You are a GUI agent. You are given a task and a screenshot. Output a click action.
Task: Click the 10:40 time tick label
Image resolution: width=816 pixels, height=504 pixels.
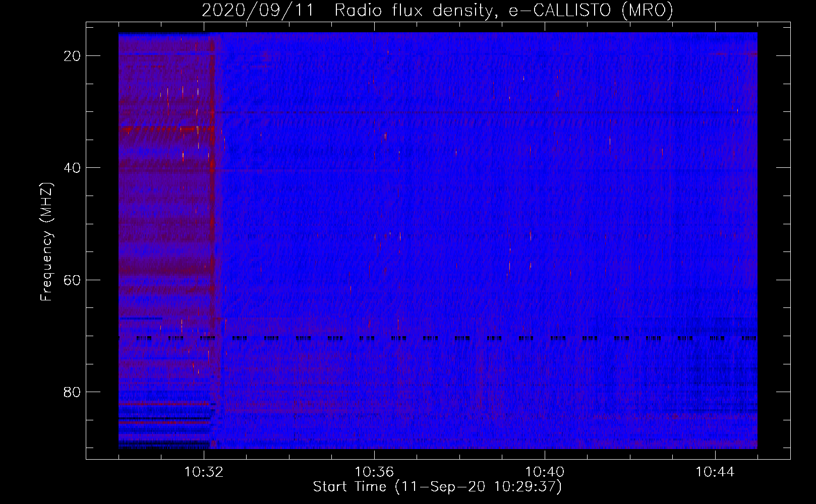point(545,472)
